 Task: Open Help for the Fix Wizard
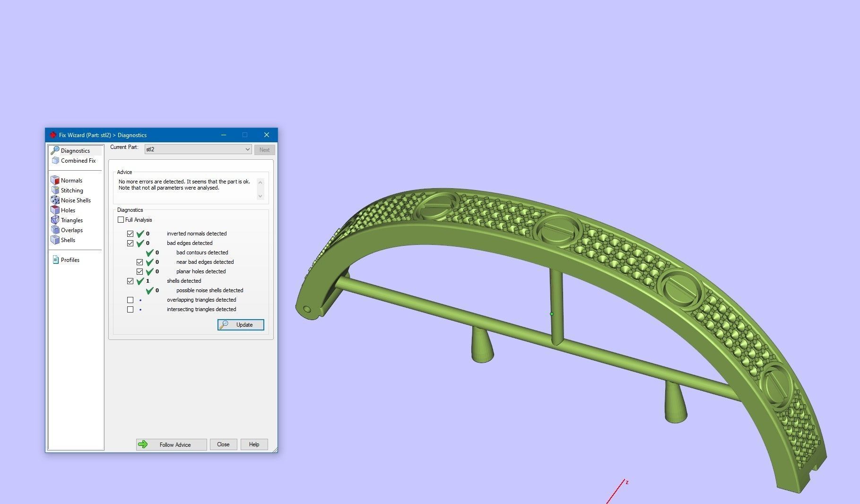pos(254,444)
